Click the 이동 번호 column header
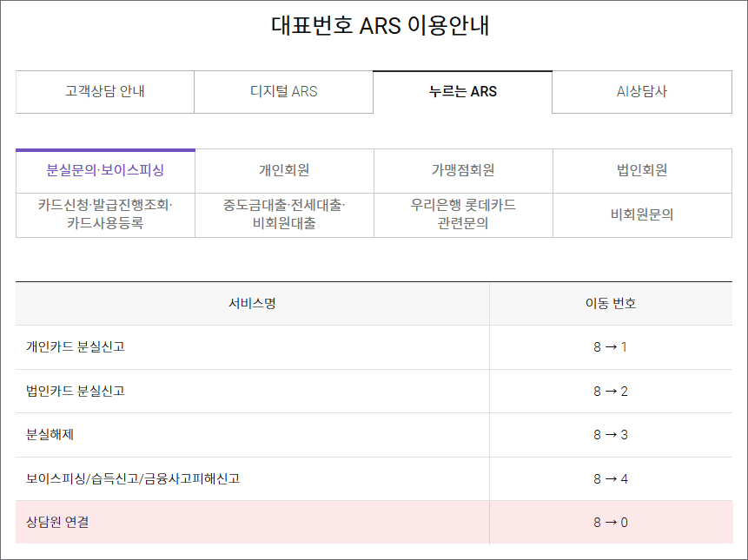 610,304
